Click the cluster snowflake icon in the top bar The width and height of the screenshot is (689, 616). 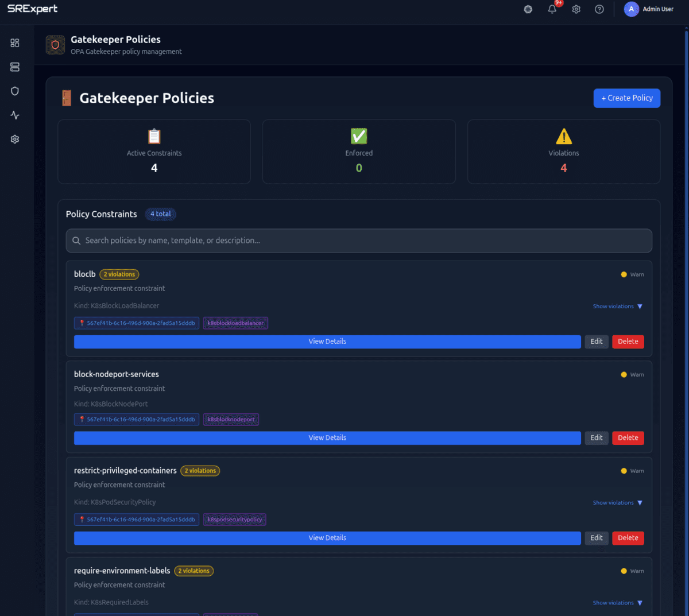coord(528,9)
